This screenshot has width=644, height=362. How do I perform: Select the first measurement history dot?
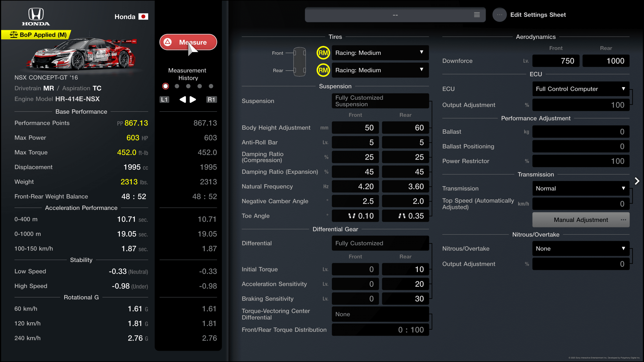pyautogui.click(x=166, y=86)
